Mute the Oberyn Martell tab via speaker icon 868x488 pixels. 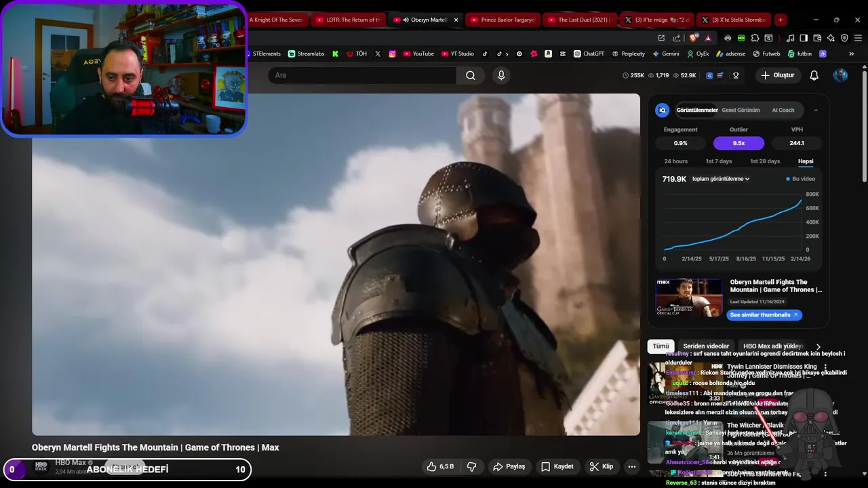click(406, 20)
